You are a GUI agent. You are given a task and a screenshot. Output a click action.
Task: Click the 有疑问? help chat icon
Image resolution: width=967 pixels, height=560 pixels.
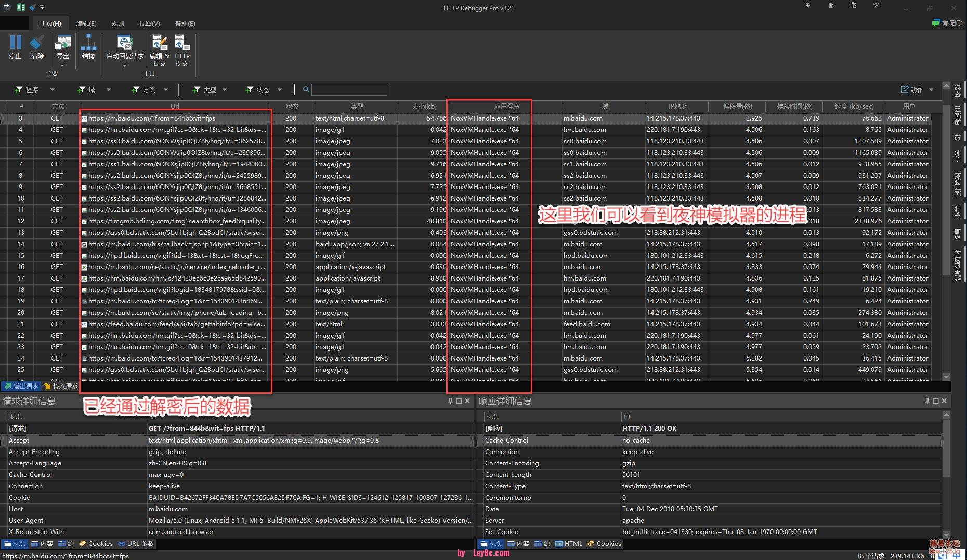[936, 23]
